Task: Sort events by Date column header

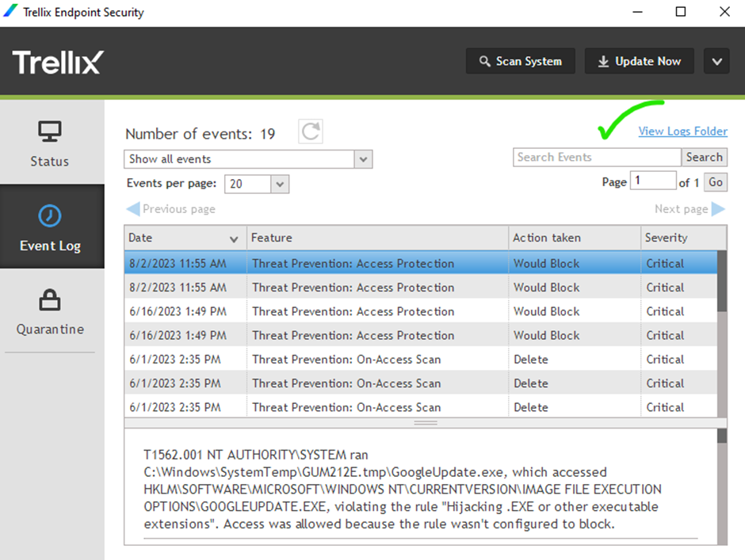Action: (184, 238)
